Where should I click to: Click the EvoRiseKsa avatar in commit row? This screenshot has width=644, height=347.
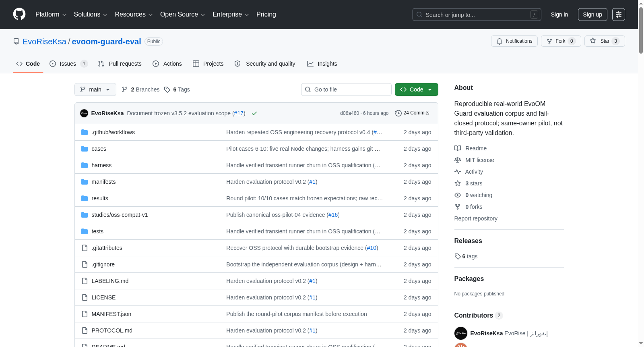click(84, 113)
